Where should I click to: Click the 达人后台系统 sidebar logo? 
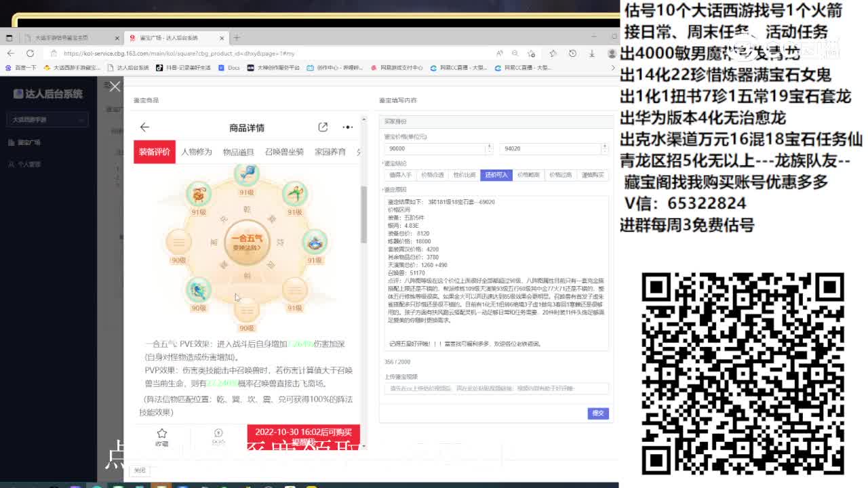pyautogui.click(x=48, y=94)
